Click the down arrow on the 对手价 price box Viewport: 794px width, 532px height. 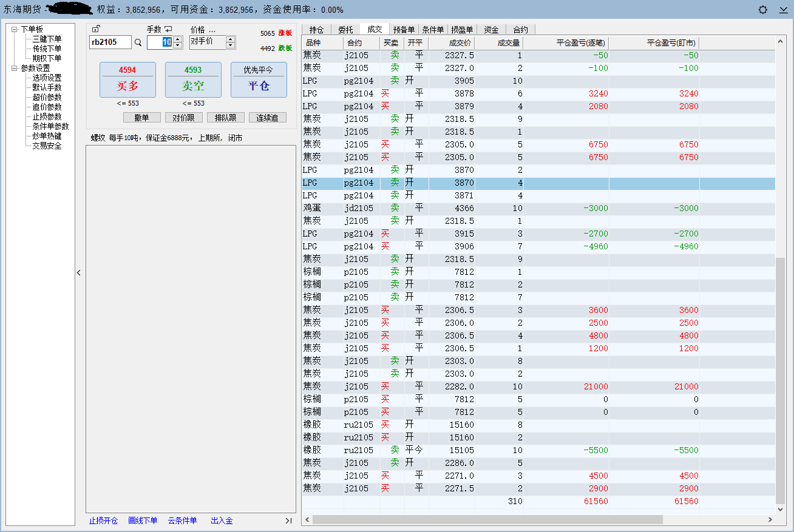tap(230, 45)
